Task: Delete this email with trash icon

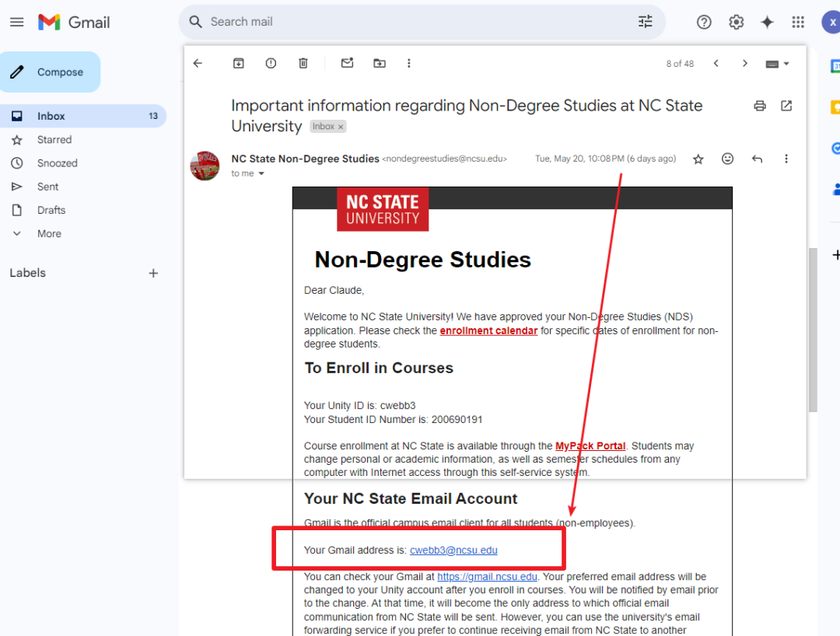Action: (303, 63)
